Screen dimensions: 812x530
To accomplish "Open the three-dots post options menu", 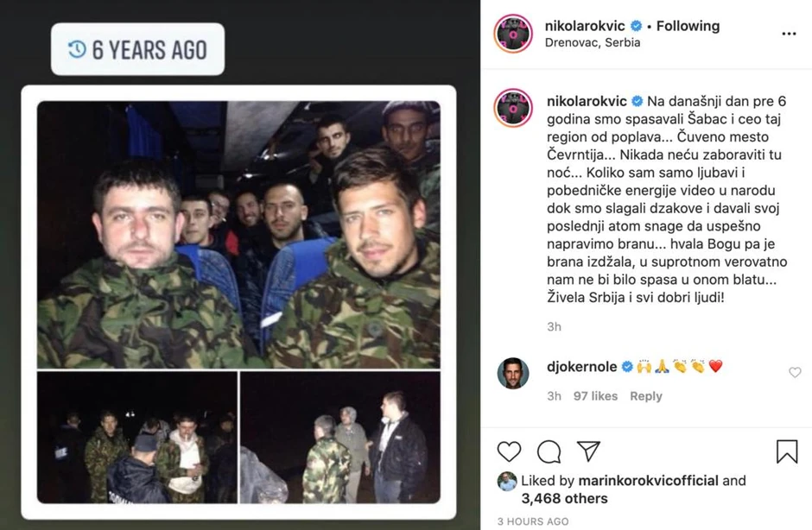I will pyautogui.click(x=789, y=34).
